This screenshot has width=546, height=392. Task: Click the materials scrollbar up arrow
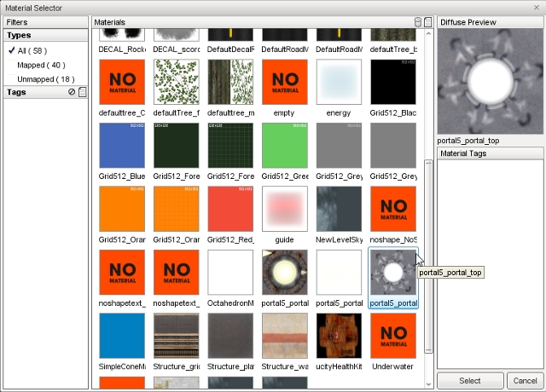429,33
